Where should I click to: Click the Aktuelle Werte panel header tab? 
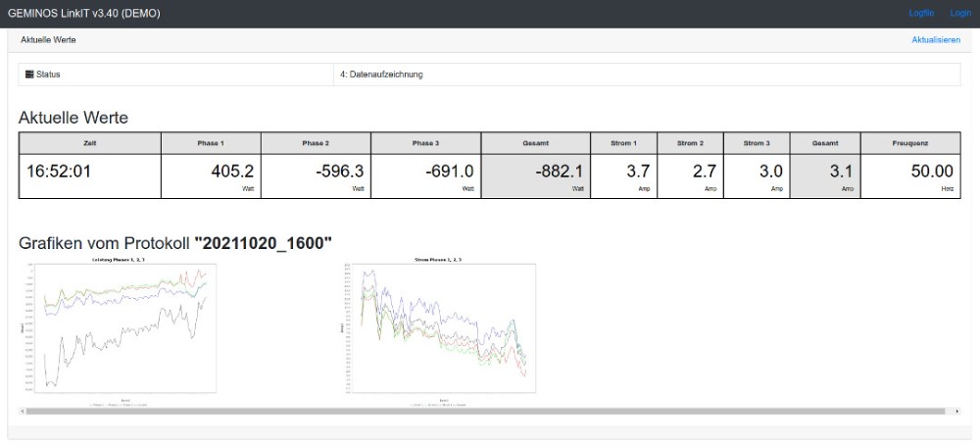point(48,40)
